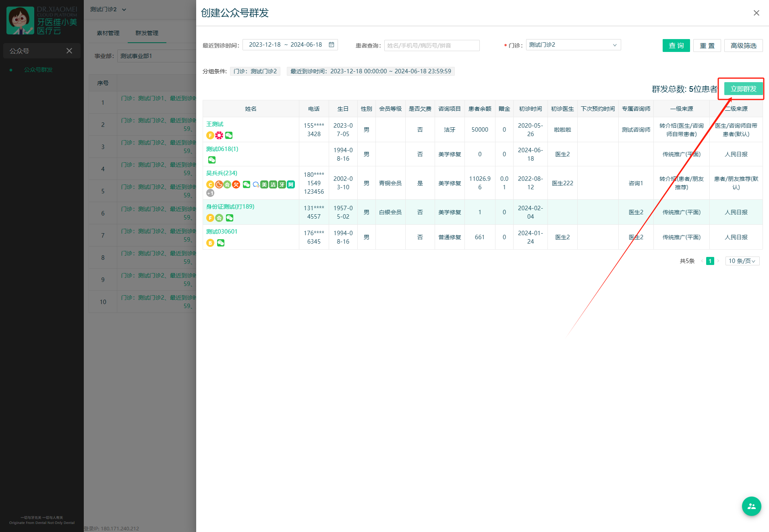Click the yellow B badge under 测试030601
This screenshot has width=769, height=532.
[210, 243]
